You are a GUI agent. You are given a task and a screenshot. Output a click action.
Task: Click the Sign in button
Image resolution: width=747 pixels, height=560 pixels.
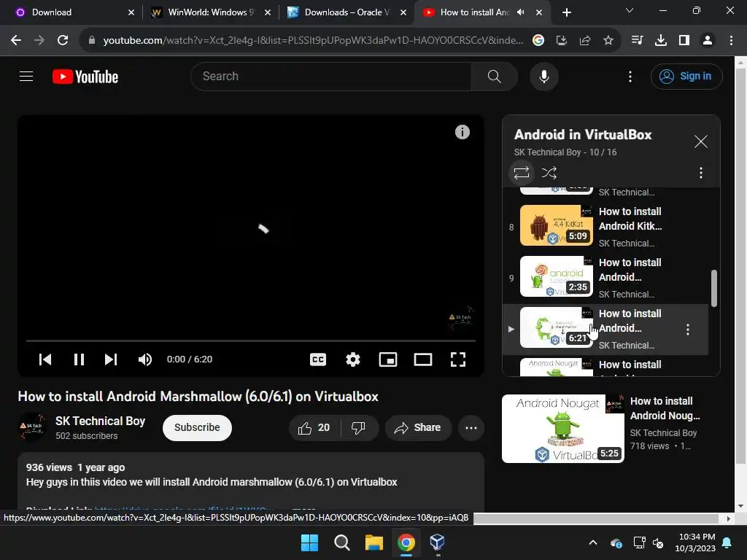[686, 76]
